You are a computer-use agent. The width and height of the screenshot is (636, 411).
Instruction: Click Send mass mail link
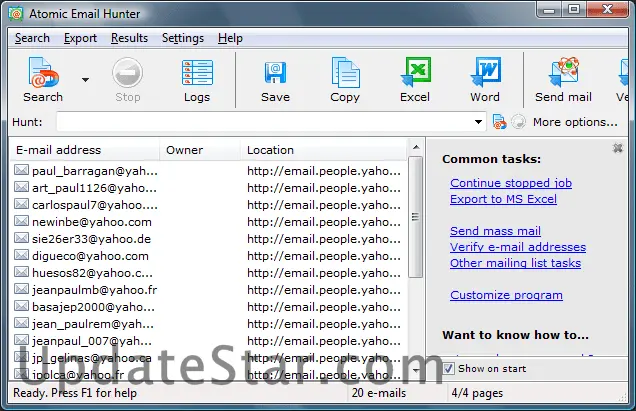[x=495, y=231]
